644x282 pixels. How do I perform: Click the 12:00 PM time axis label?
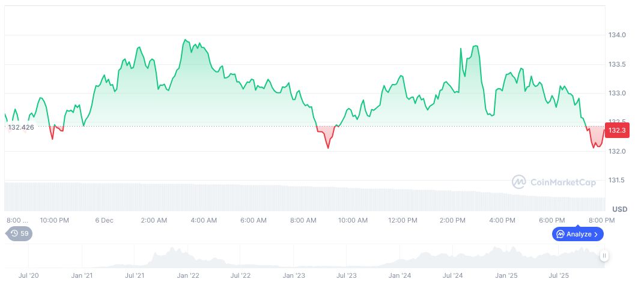(402, 220)
